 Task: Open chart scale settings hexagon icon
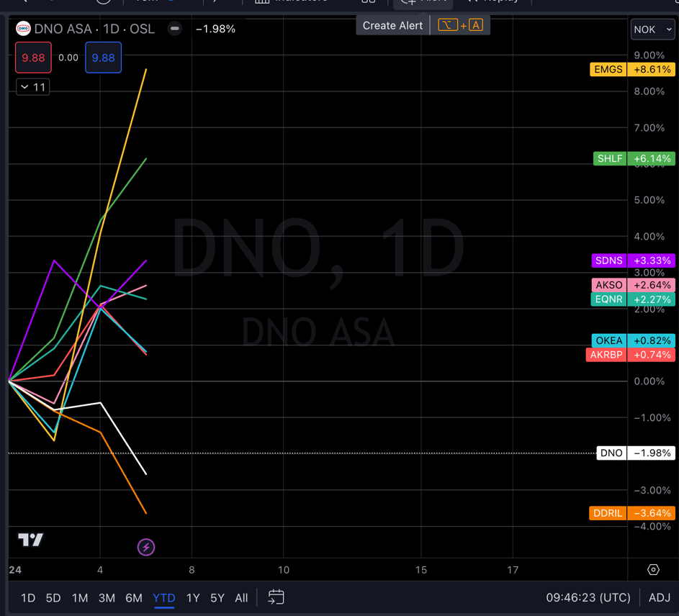[653, 570]
